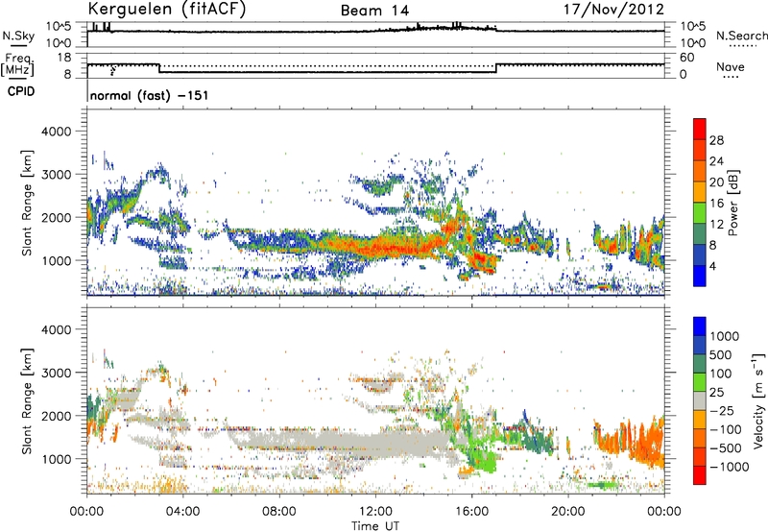768x532 pixels.
Task: Click the '16' power colorbar tick
Action: pos(716,204)
